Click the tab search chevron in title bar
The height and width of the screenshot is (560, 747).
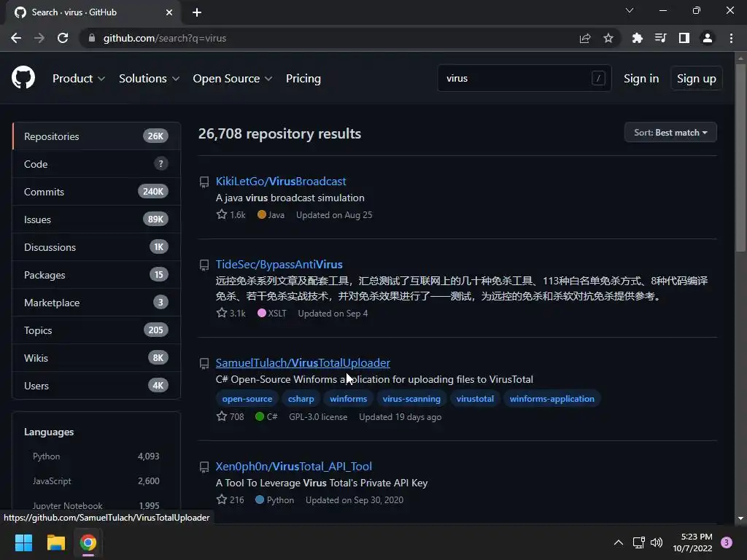pos(630,10)
